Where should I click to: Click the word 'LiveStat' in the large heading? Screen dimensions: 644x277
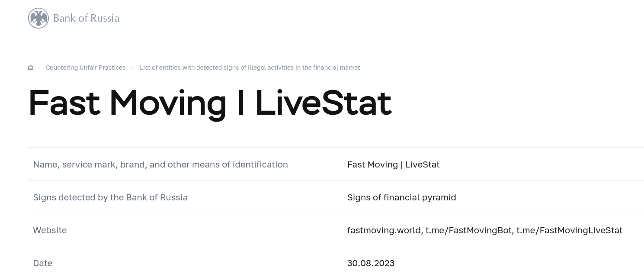(324, 103)
